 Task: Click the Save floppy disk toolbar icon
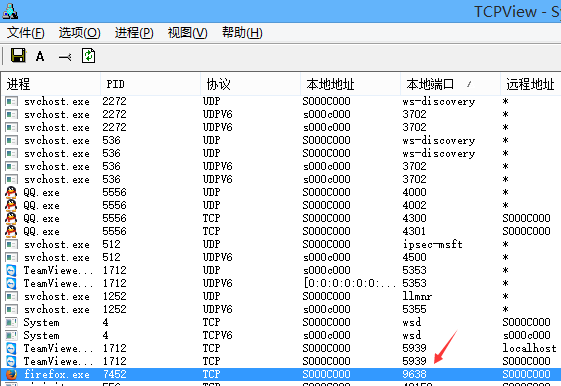click(18, 56)
